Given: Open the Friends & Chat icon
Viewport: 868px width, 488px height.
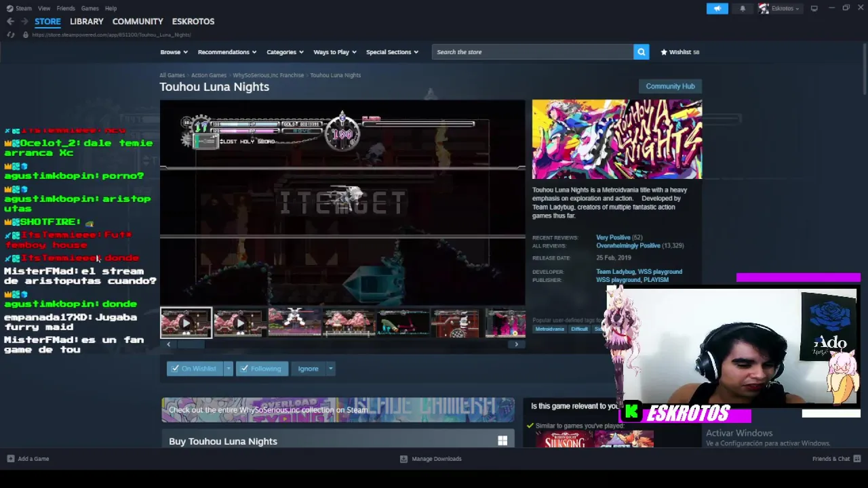Looking at the screenshot, I should pyautogui.click(x=856, y=459).
